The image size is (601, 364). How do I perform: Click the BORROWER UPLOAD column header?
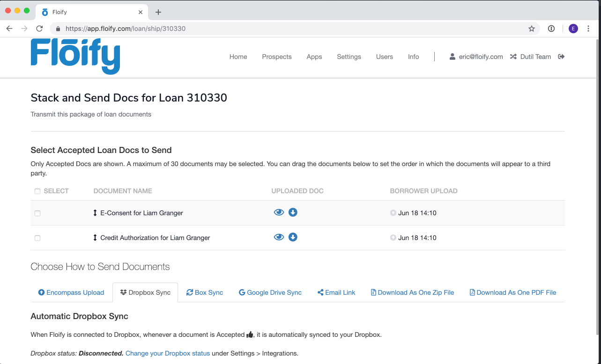424,191
